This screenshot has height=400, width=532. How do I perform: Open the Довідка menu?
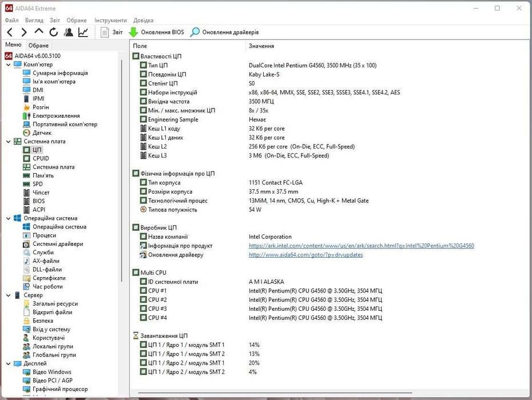(x=143, y=21)
